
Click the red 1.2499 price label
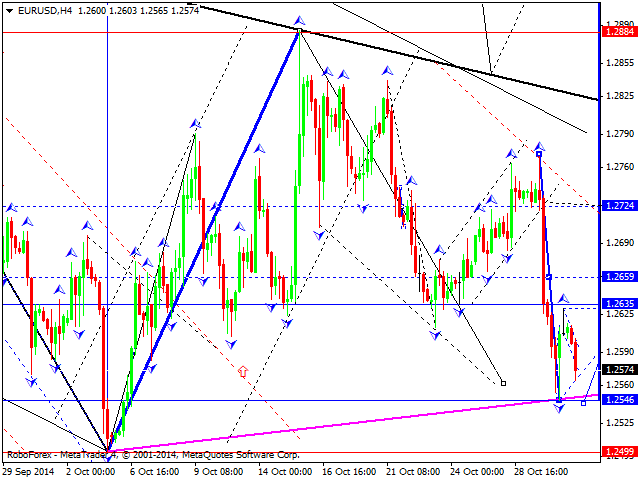click(x=620, y=451)
